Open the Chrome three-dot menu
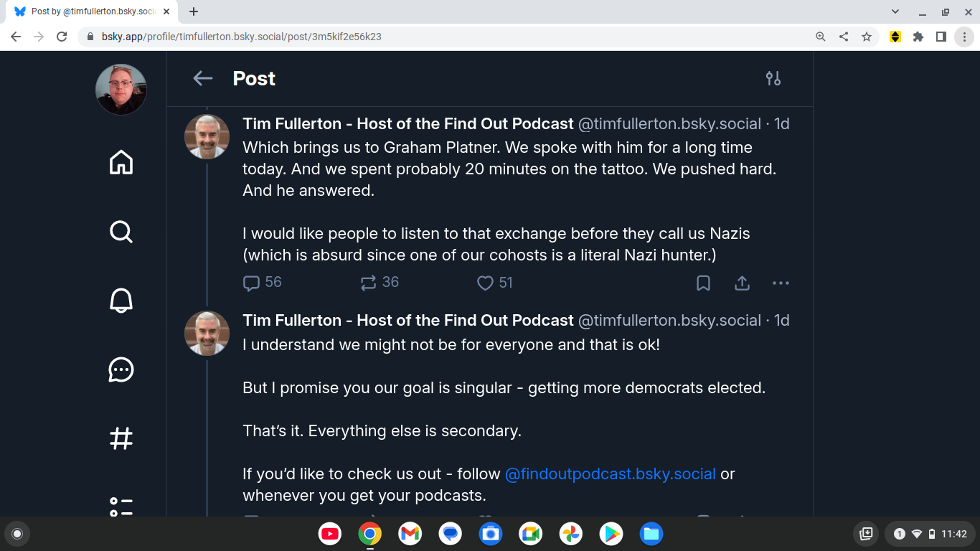 tap(964, 37)
